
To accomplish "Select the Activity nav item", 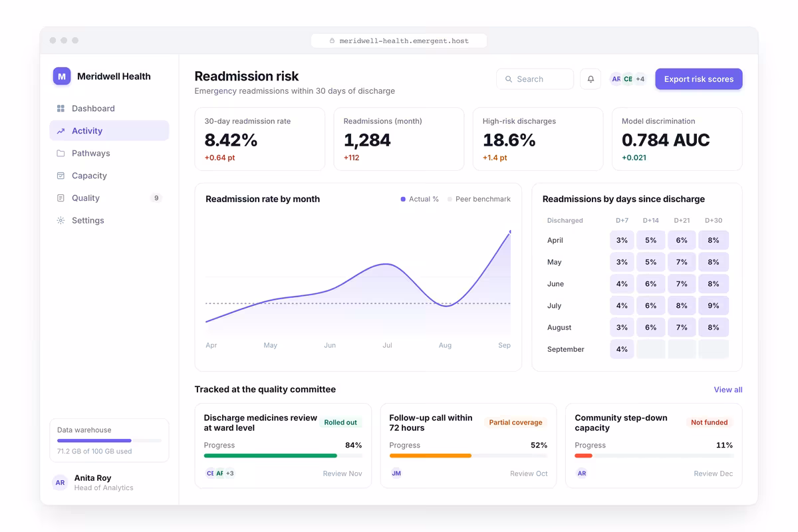I will coord(109,131).
